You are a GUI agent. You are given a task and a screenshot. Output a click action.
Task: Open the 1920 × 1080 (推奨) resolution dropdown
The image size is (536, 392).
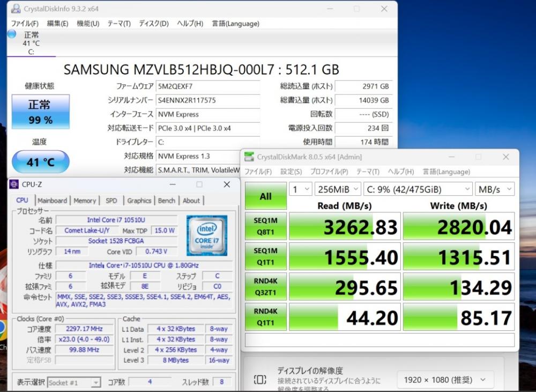coord(445,380)
